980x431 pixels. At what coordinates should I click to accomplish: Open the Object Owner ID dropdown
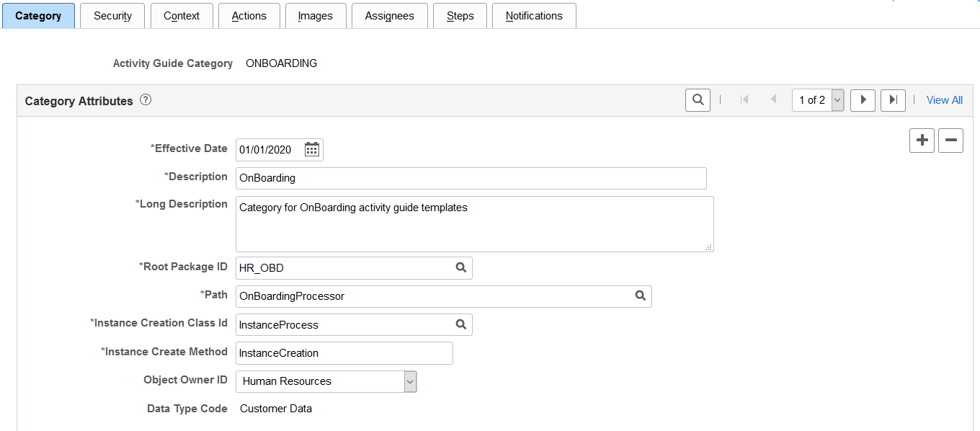409,381
